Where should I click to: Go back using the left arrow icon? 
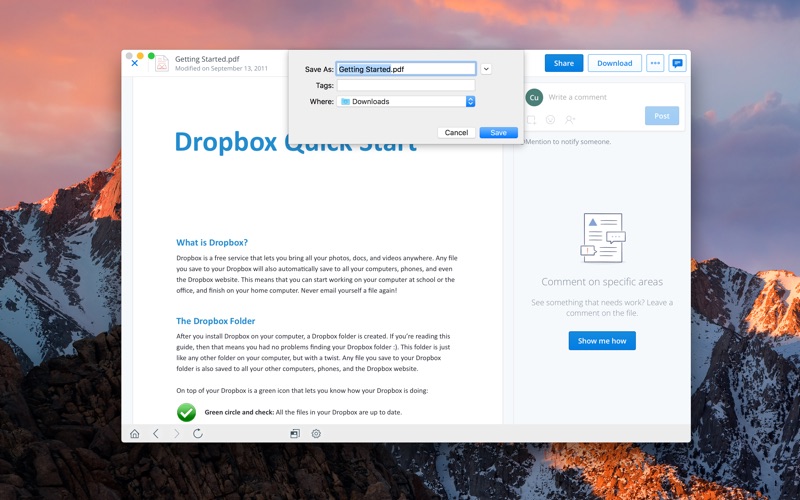[156, 434]
